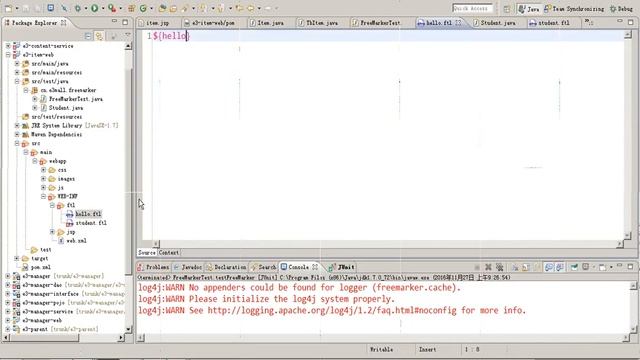Viewport: 640px width, 360px height.
Task: Click the blue Open Console toolbar icon near Save
Action: click(x=51, y=8)
